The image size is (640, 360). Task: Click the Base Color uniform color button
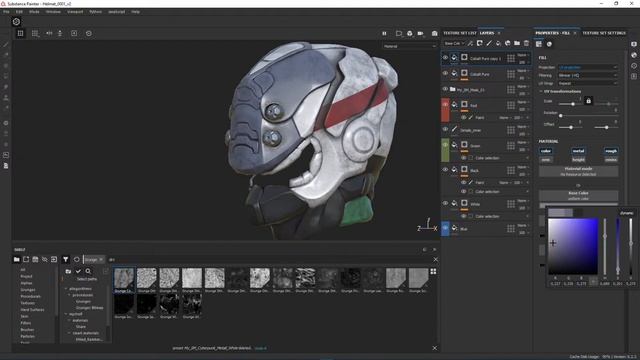pyautogui.click(x=578, y=196)
